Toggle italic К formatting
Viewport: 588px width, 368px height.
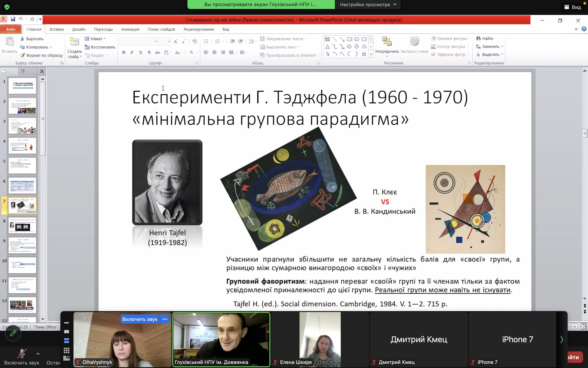(132, 52)
